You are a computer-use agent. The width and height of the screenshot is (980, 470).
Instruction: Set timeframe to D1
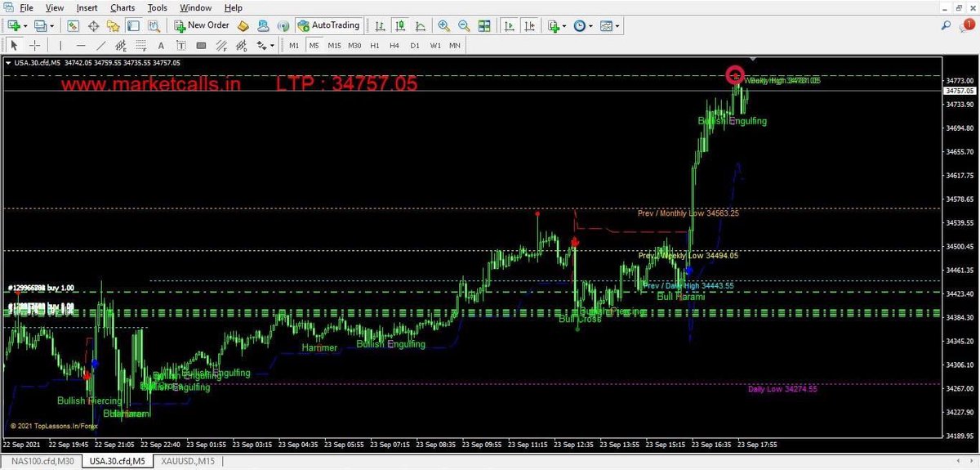[x=415, y=45]
